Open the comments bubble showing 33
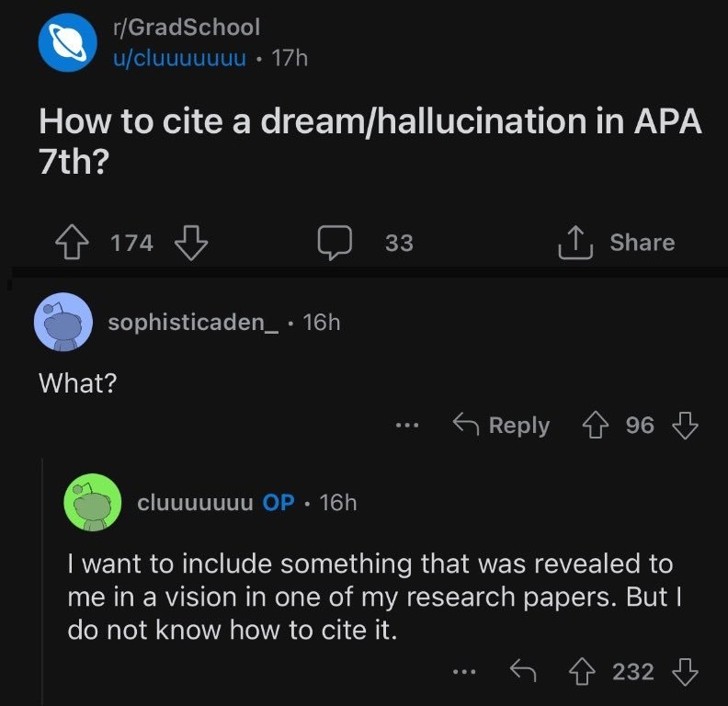728x706 pixels. tap(335, 243)
